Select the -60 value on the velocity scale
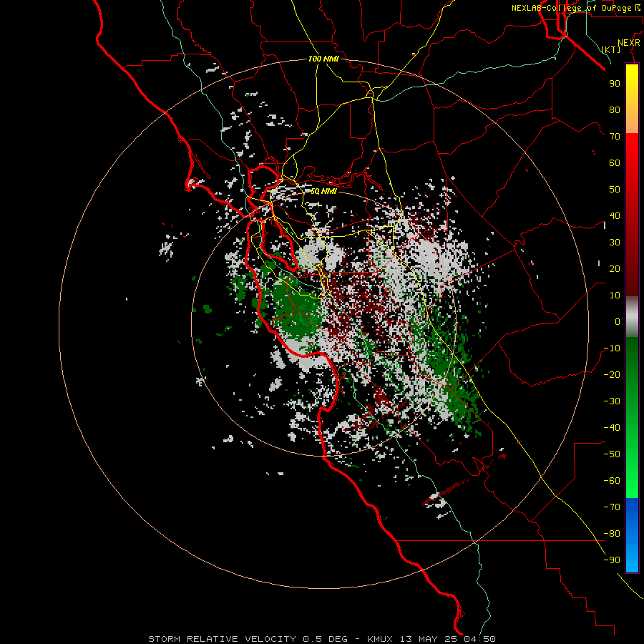This screenshot has height=644, width=644. [612, 481]
